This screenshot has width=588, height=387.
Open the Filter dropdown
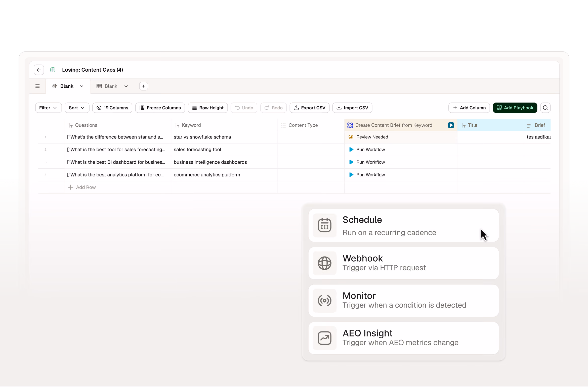pyautogui.click(x=48, y=108)
